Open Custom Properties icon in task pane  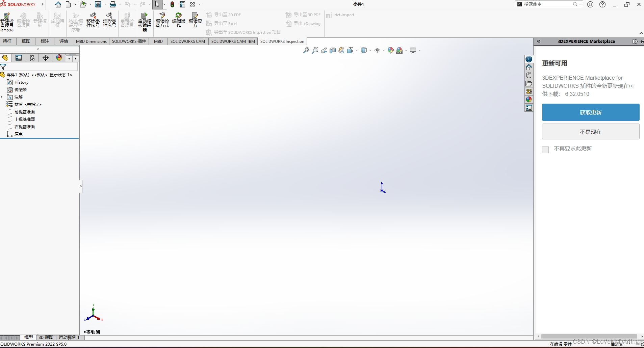[x=529, y=108]
